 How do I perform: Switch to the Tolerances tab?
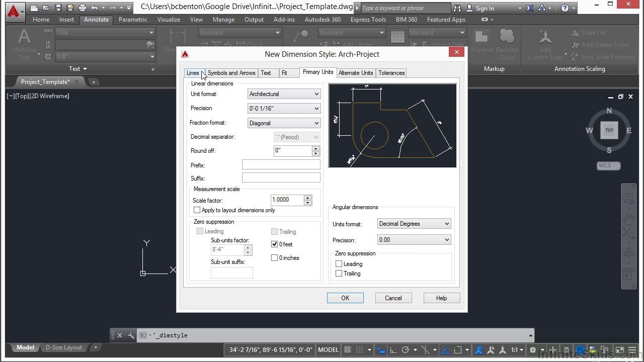coord(391,73)
